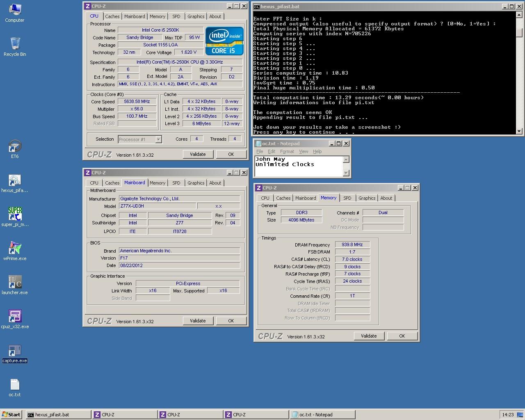The image size is (525, 420).
Task: Activate the third CPU-Z taskbar button
Action: click(256, 415)
